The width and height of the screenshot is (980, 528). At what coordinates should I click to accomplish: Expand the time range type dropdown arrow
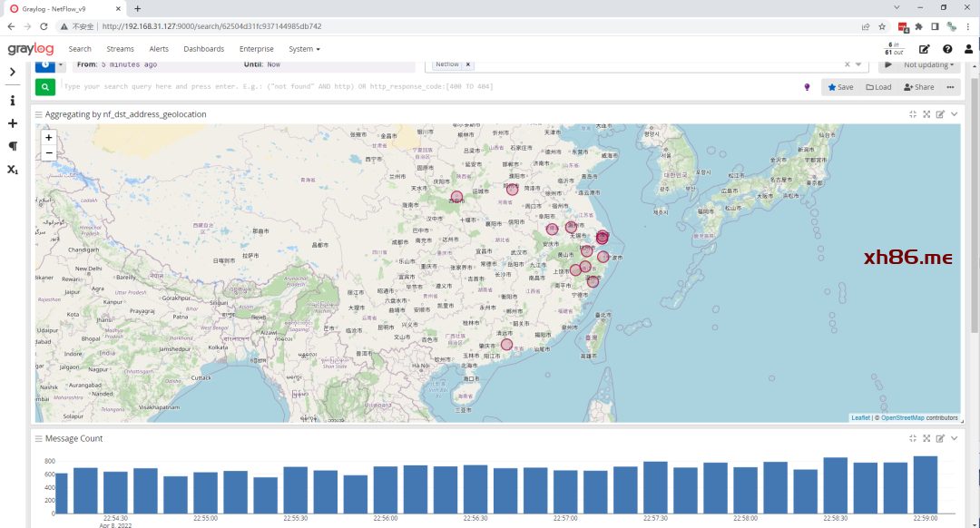62,64
